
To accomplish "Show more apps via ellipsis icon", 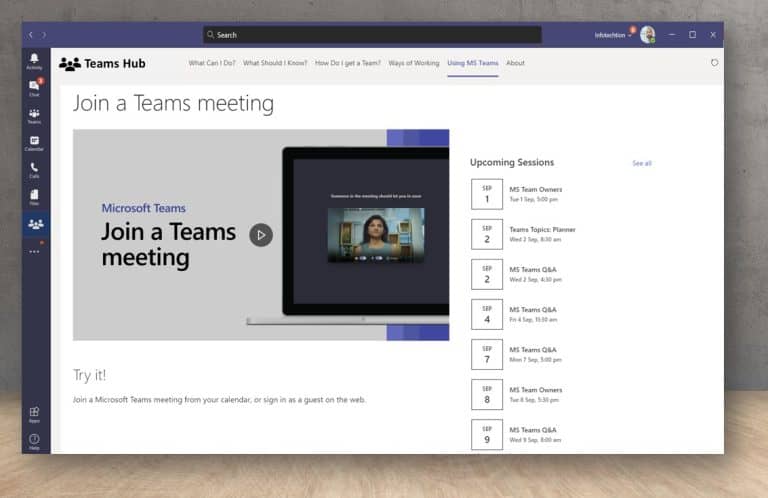I will tap(34, 251).
